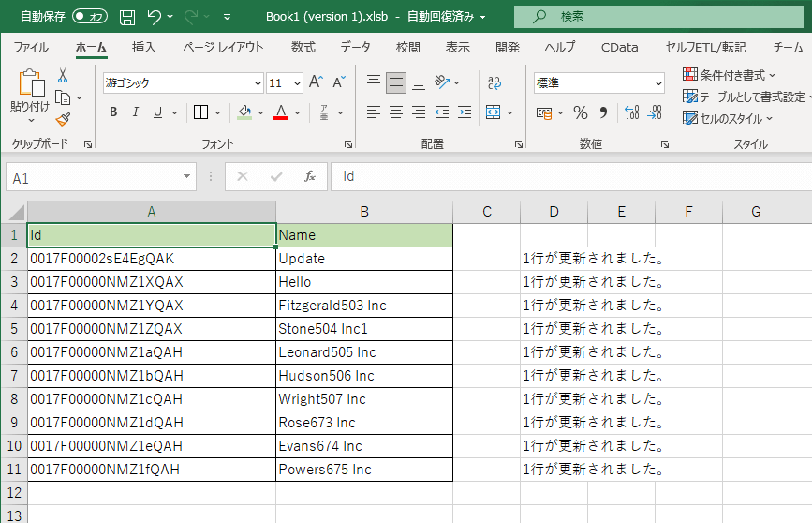Select the Format Painter brush icon
The width and height of the screenshot is (812, 523).
[63, 119]
